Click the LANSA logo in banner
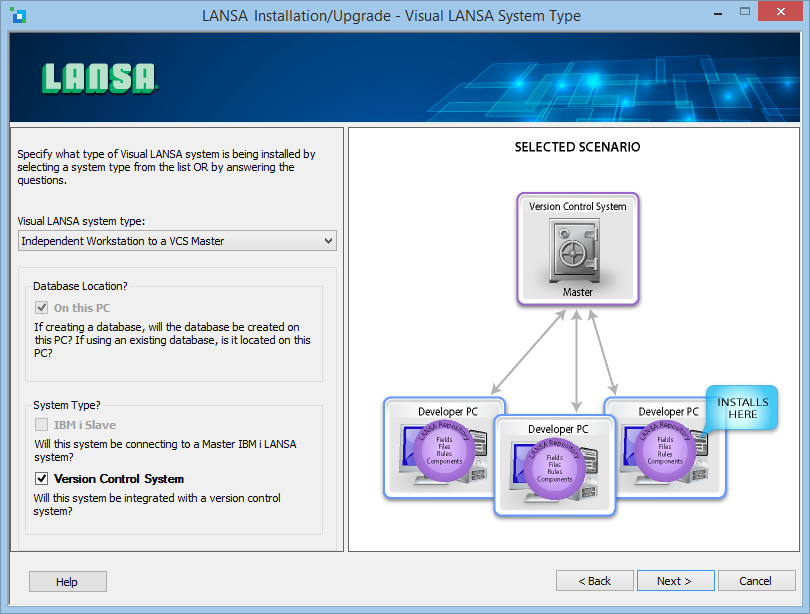 tap(99, 78)
